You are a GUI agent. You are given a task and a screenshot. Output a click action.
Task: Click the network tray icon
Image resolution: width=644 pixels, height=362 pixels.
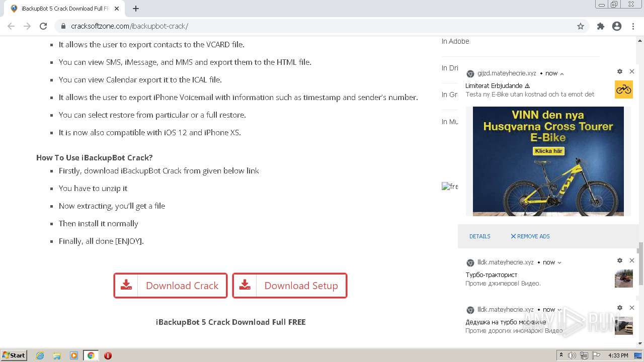(x=584, y=355)
